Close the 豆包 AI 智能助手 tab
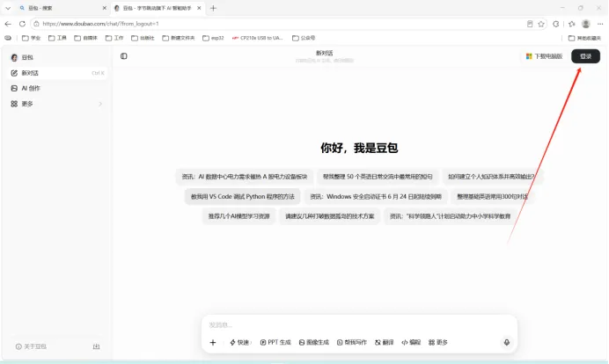 coord(199,8)
